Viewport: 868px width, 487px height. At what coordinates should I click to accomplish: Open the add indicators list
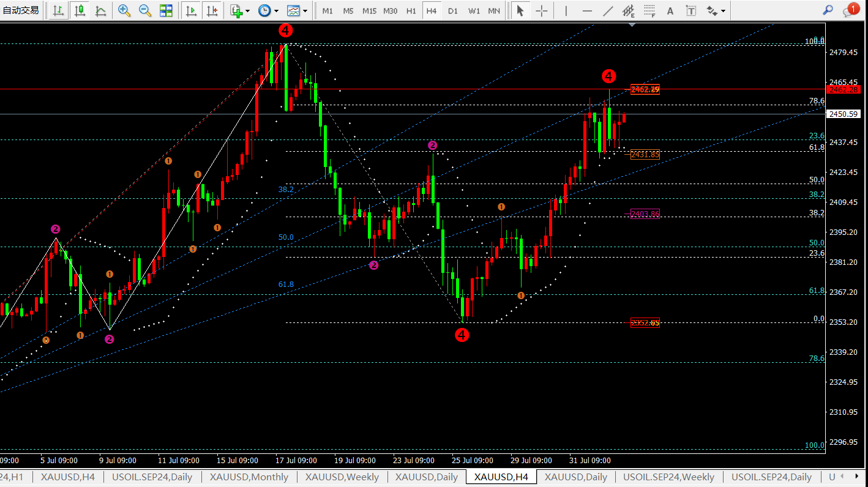click(236, 10)
